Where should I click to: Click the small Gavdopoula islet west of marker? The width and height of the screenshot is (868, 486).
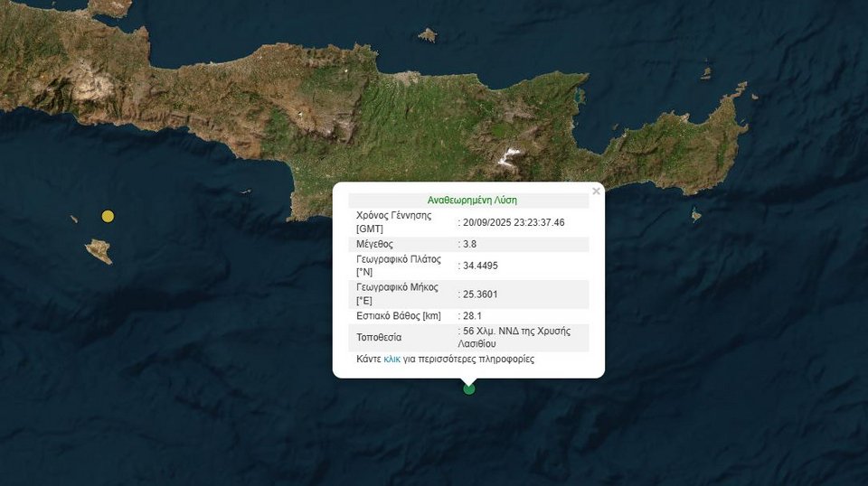point(74,218)
